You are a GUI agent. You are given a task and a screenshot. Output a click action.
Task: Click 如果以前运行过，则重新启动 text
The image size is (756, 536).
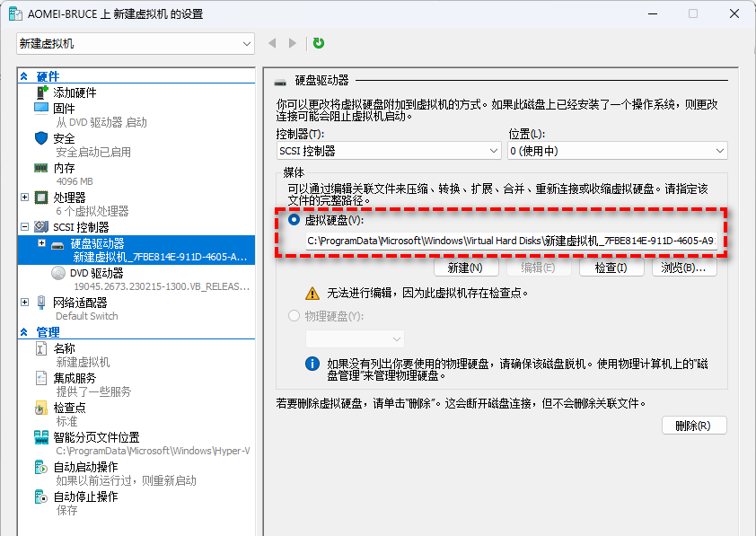tap(127, 480)
